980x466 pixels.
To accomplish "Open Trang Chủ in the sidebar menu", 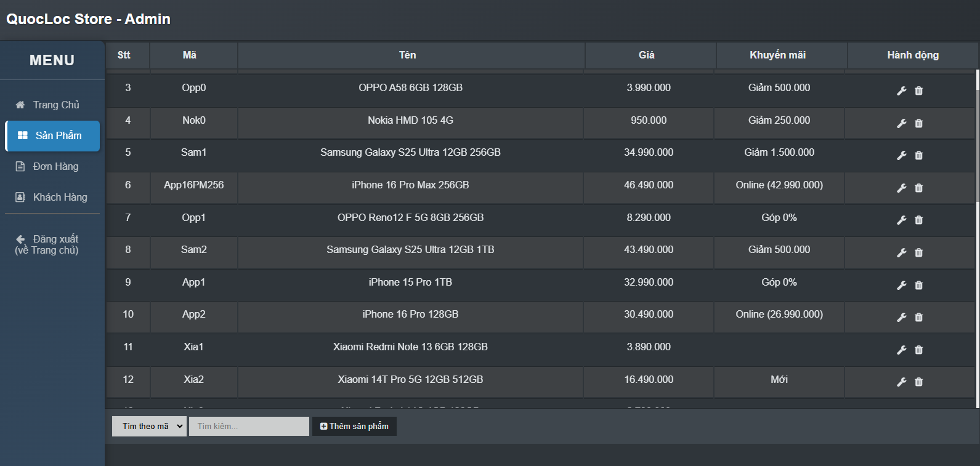I will [x=52, y=105].
